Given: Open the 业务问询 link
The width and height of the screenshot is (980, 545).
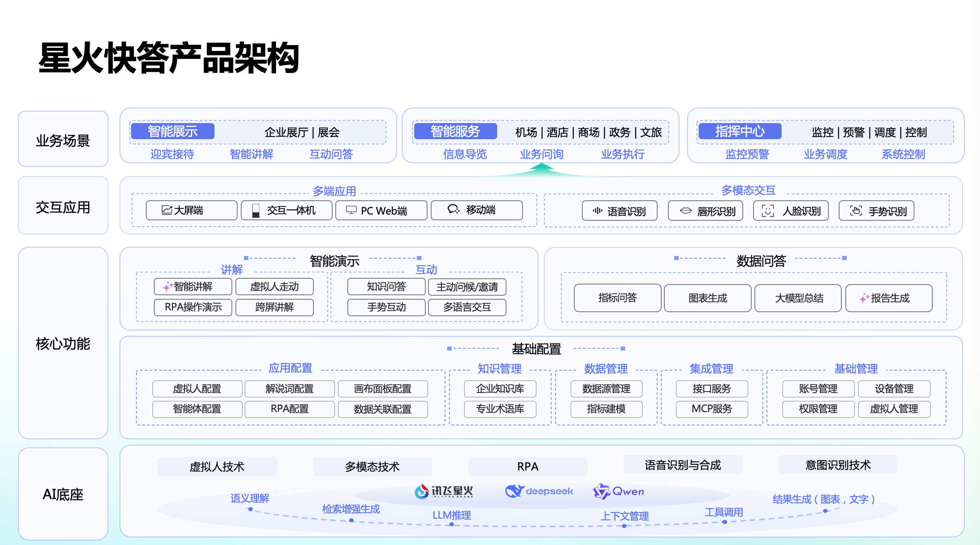Looking at the screenshot, I should click(542, 154).
